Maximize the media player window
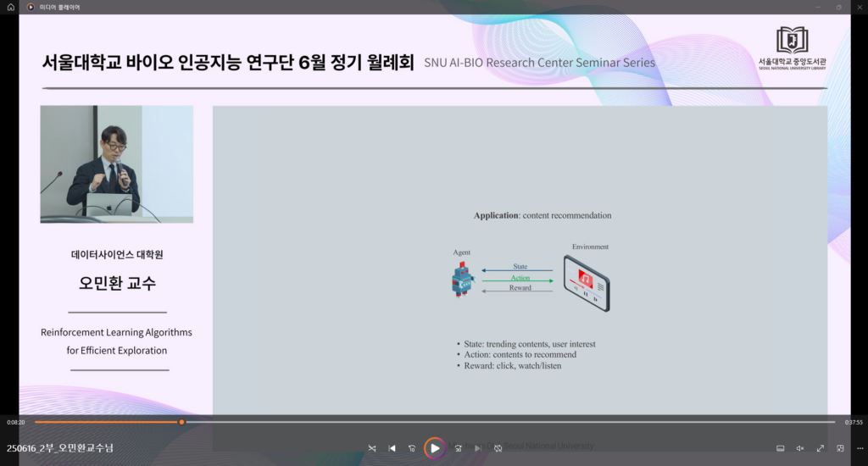Viewport: 868px width, 466px height. pyautogui.click(x=838, y=7)
